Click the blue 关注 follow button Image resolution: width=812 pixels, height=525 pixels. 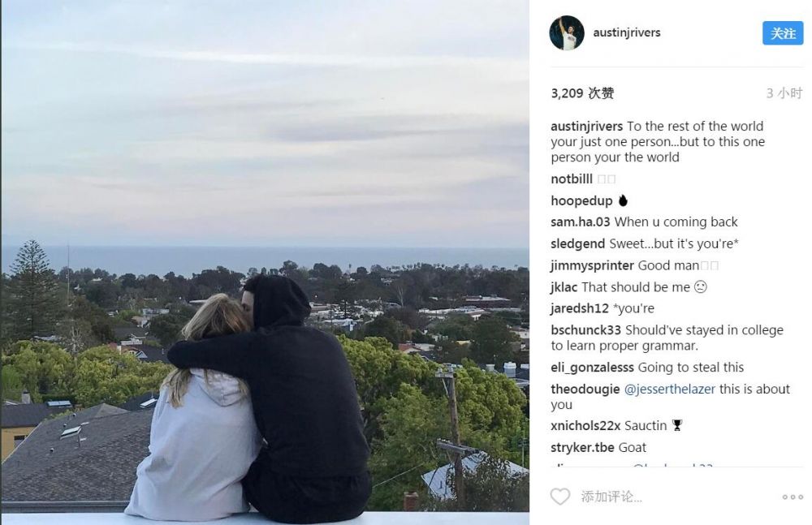pyautogui.click(x=783, y=33)
